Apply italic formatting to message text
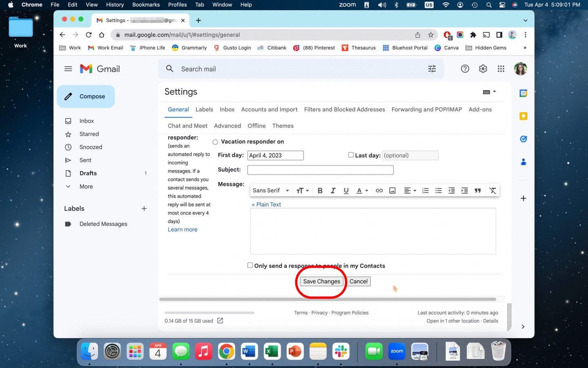The height and width of the screenshot is (368, 588). tap(333, 190)
